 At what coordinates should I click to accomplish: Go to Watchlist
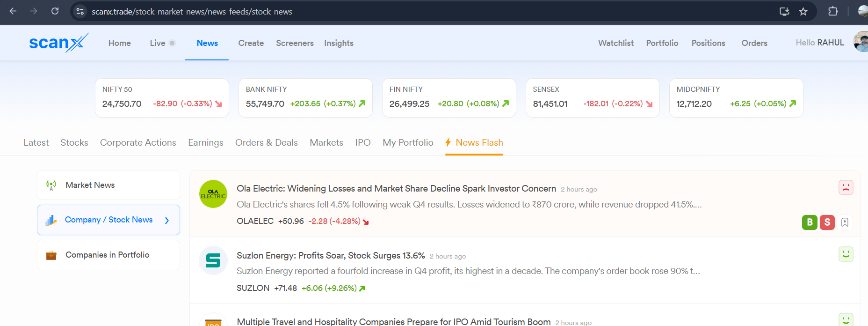coord(616,43)
